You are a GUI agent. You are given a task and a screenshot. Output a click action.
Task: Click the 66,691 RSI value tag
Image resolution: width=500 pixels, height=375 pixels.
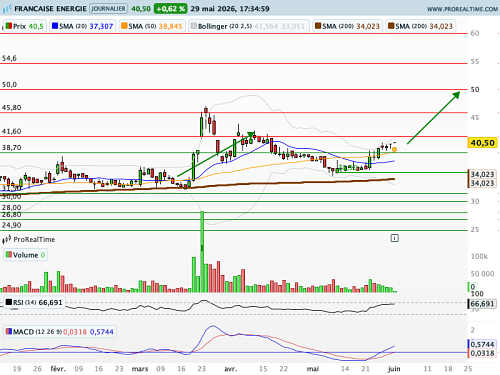482,304
